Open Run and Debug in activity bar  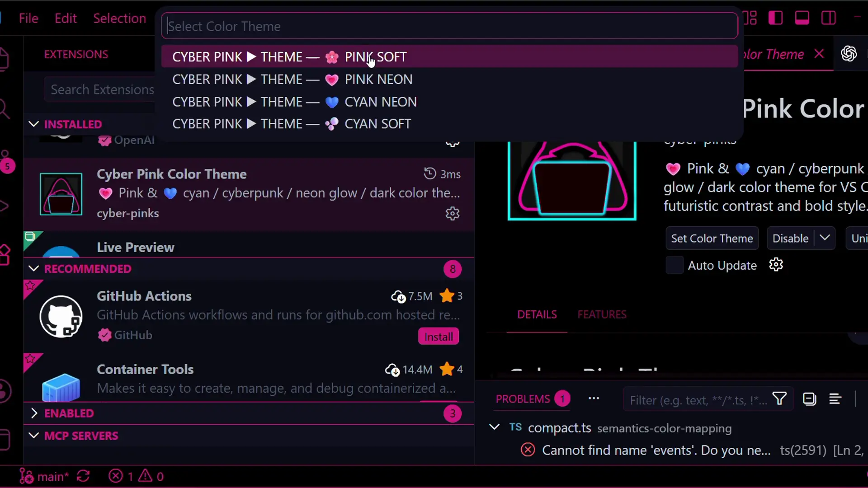coord(4,206)
